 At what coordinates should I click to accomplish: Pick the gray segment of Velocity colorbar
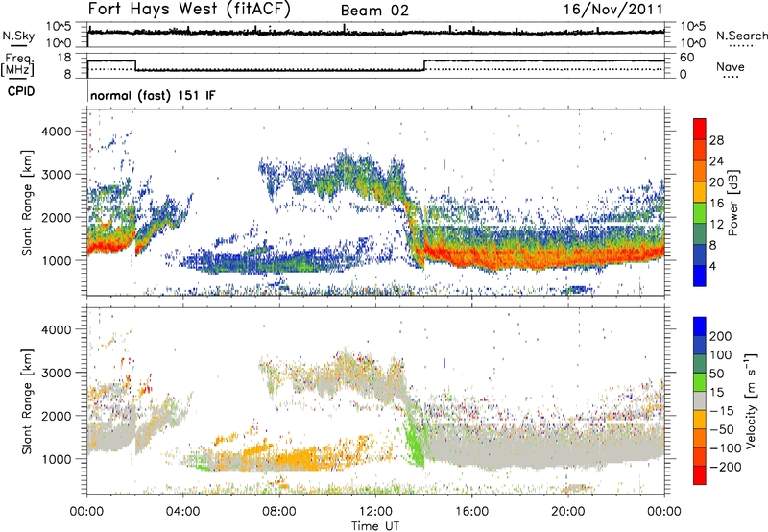click(x=700, y=400)
